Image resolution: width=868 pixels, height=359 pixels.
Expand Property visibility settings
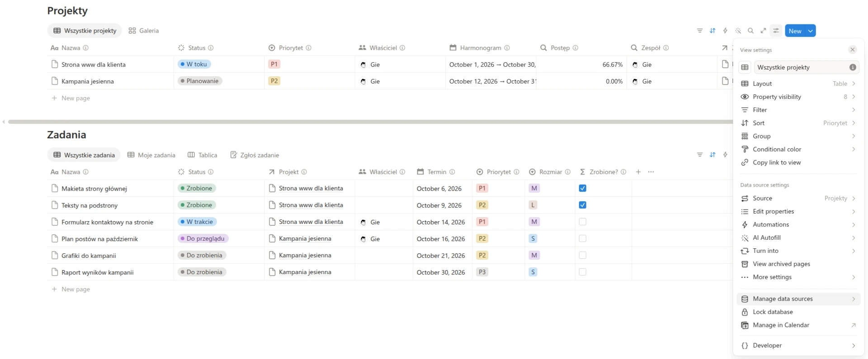(798, 97)
